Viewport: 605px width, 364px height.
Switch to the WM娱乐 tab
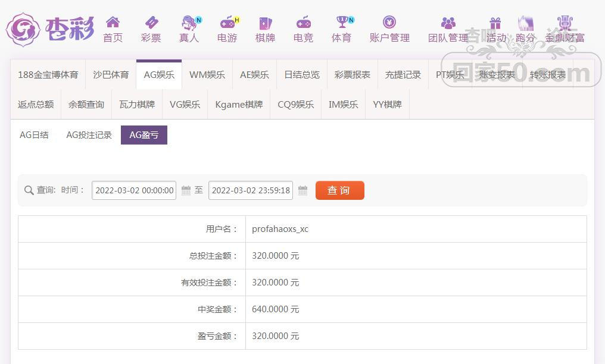click(207, 75)
